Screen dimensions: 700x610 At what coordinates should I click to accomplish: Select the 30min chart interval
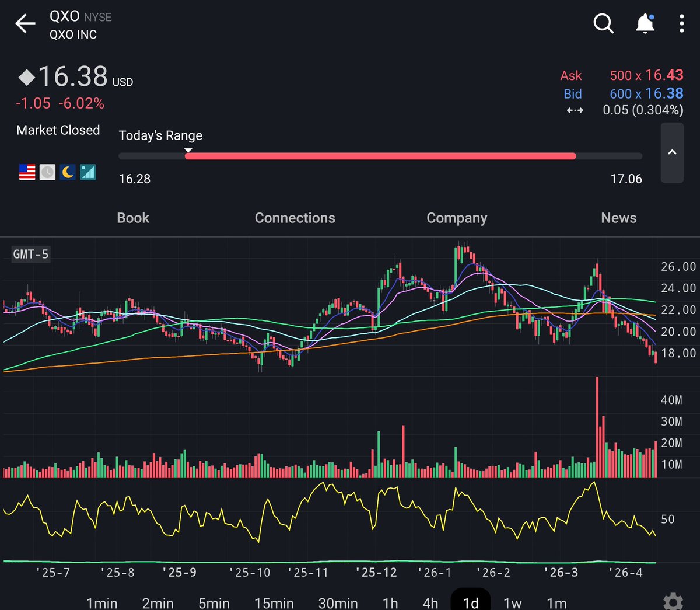pyautogui.click(x=338, y=602)
